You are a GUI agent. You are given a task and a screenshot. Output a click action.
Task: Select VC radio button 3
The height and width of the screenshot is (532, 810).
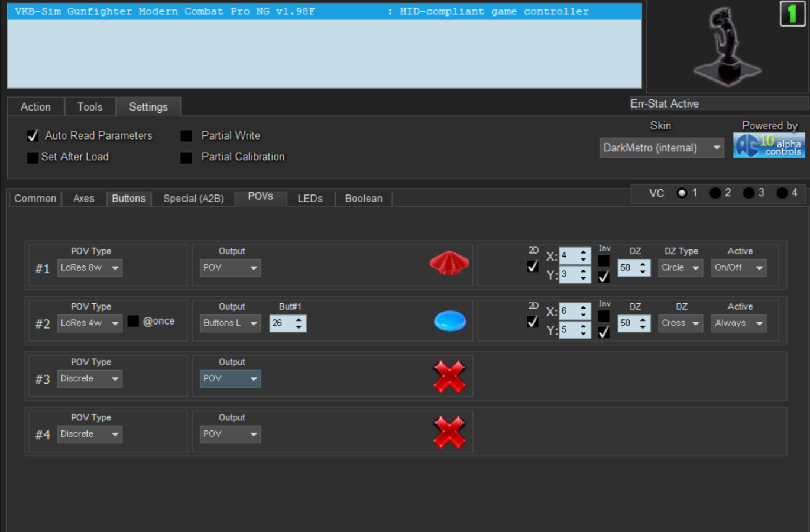[749, 193]
